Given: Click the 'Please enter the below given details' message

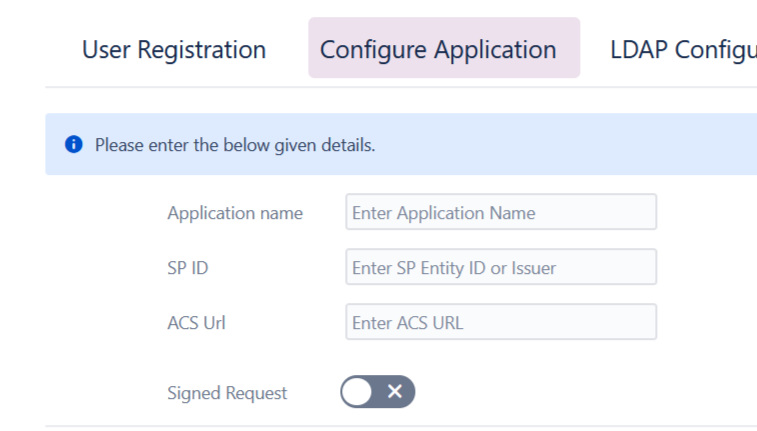Looking at the screenshot, I should (x=235, y=145).
